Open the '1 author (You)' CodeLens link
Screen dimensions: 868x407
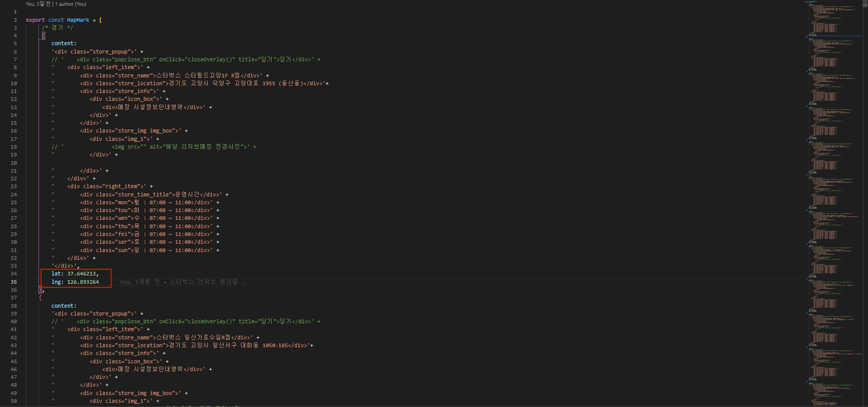(71, 4)
